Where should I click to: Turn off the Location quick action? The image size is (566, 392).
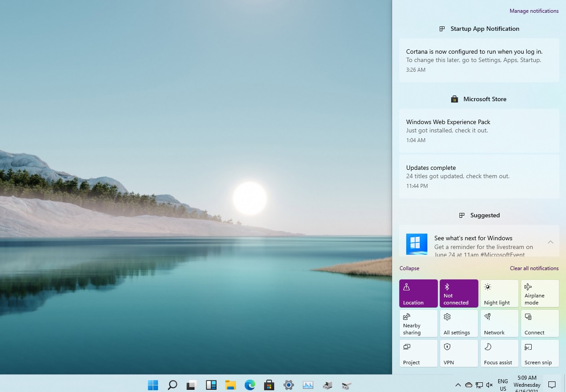click(x=418, y=293)
